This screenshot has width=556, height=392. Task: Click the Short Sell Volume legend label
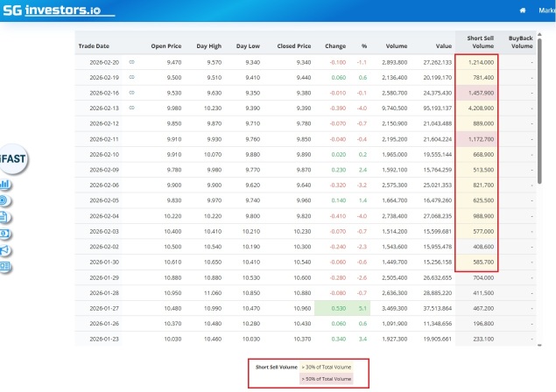pyautogui.click(x=276, y=367)
